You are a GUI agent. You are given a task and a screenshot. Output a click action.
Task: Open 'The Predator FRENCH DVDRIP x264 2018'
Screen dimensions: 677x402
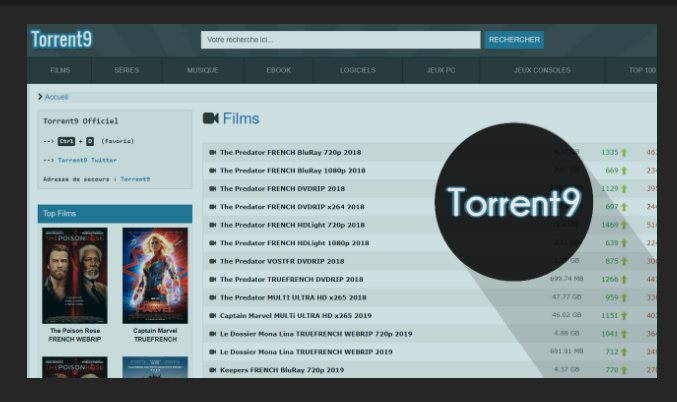(x=292, y=207)
